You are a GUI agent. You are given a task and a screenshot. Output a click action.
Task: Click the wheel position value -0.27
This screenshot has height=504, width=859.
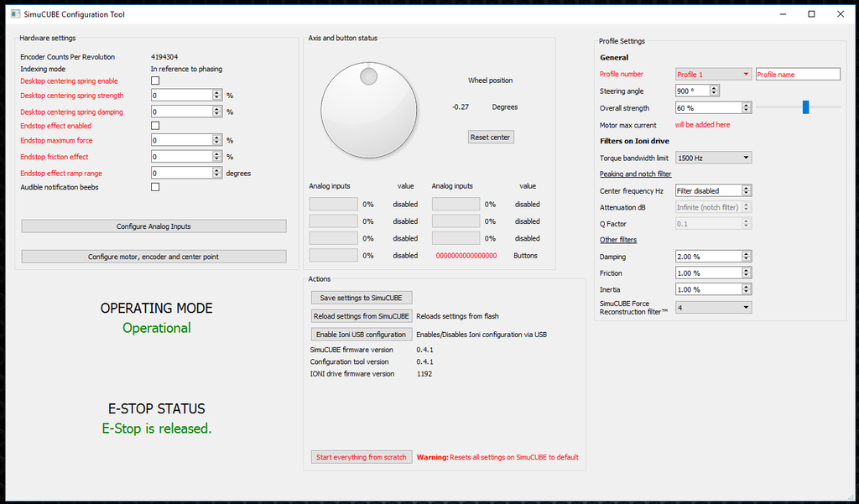tap(461, 107)
